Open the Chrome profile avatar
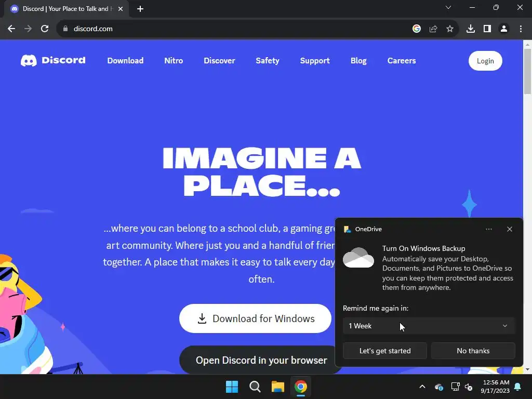Viewport: 532px width, 399px height. (504, 29)
